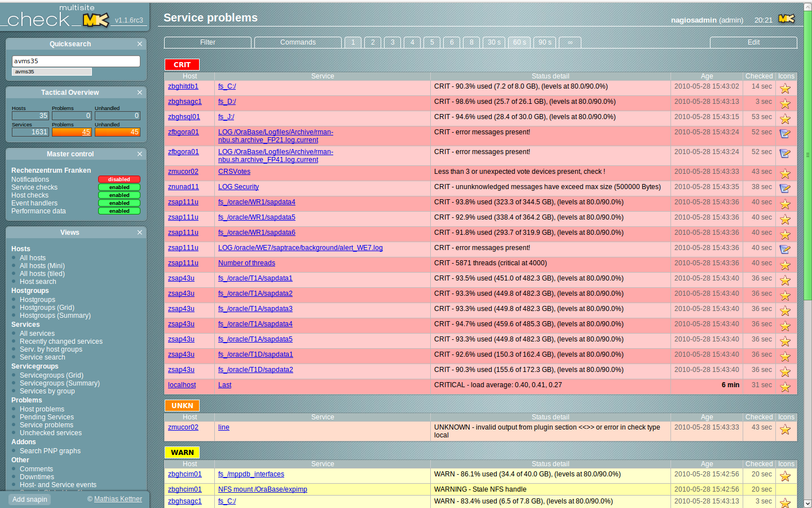
Task: Click star icon for /oracle/T1D/sapdata2 row
Action: pos(785,371)
